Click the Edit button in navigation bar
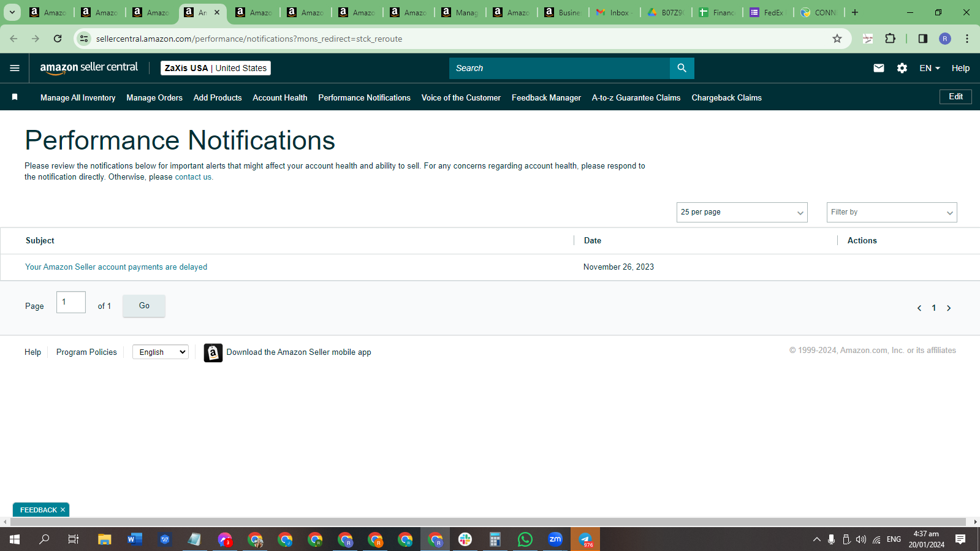The image size is (980, 551). click(x=955, y=97)
